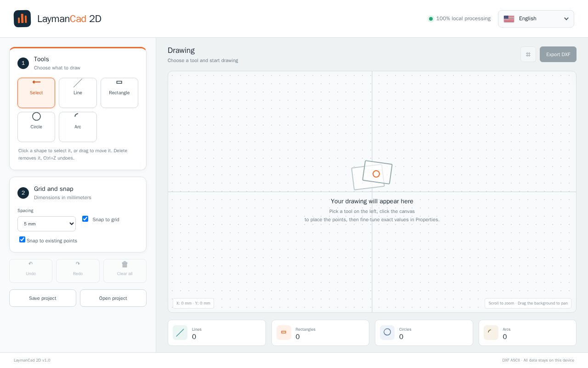Screen dimensions: 588x368
Task: Click the step 2 number badge
Action: point(23,193)
